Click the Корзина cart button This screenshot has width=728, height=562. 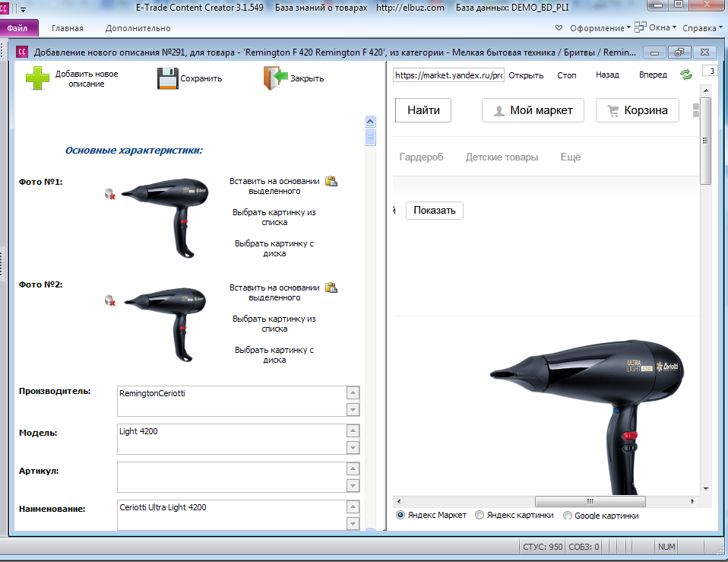pyautogui.click(x=637, y=110)
